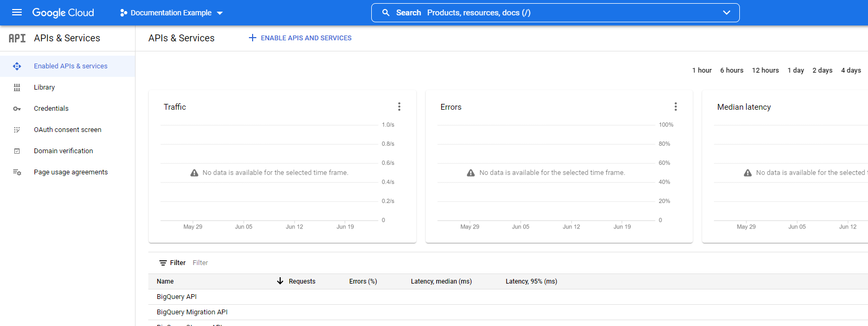
Task: Expand the search bar dropdown chevron
Action: (727, 13)
